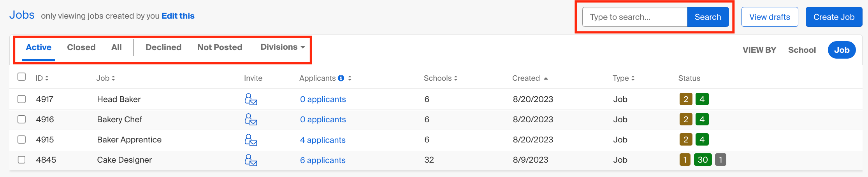The width and height of the screenshot is (868, 177).
Task: Open invite for Baker Apprentice job
Action: [251, 140]
